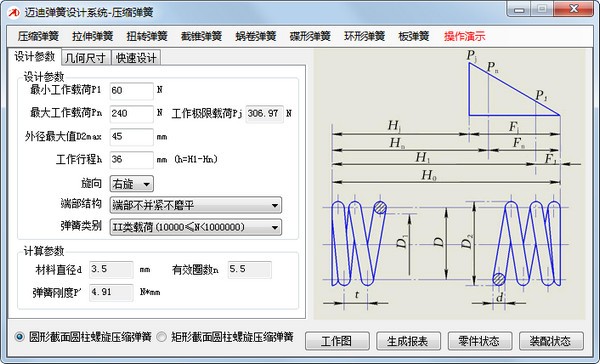The image size is (600, 364).
Task: Click the 最小工作载荷P1 input field
Action: point(132,91)
